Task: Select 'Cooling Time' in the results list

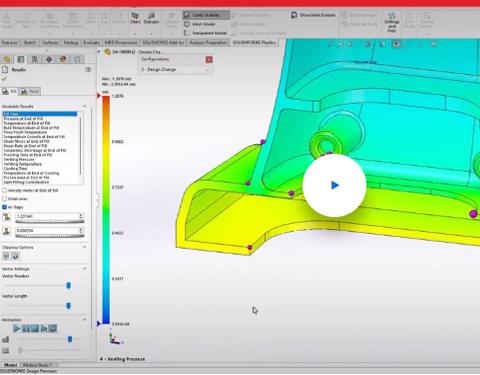Action: pos(15,169)
